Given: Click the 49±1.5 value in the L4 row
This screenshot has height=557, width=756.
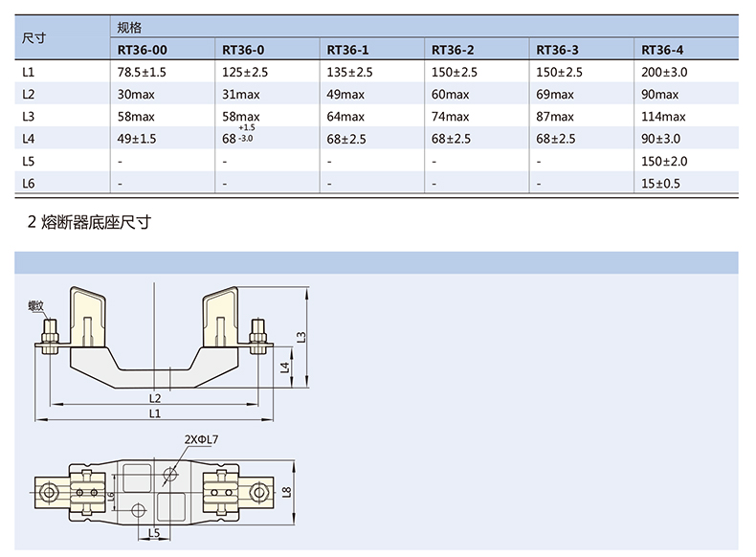Looking at the screenshot, I should click(x=136, y=139).
